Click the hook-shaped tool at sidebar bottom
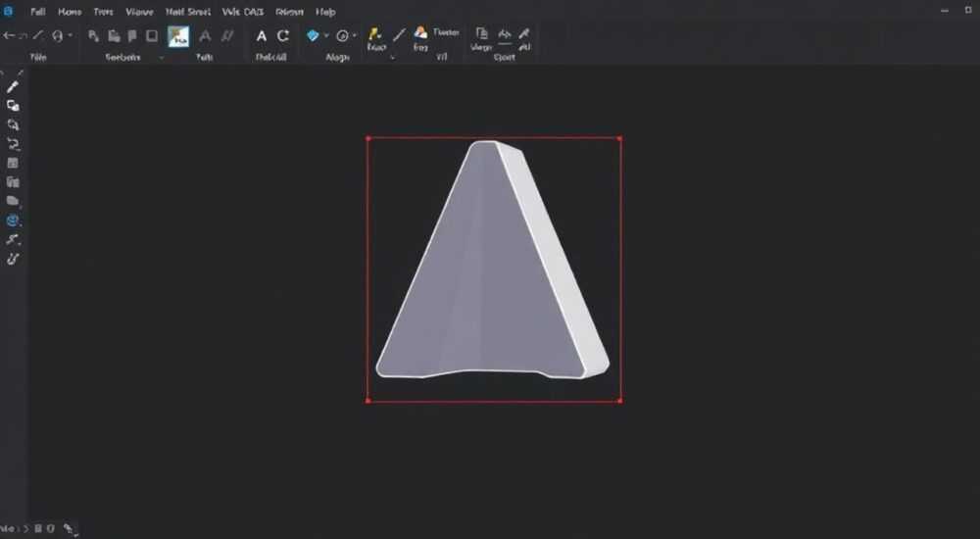Image resolution: width=980 pixels, height=539 pixels. [x=13, y=259]
